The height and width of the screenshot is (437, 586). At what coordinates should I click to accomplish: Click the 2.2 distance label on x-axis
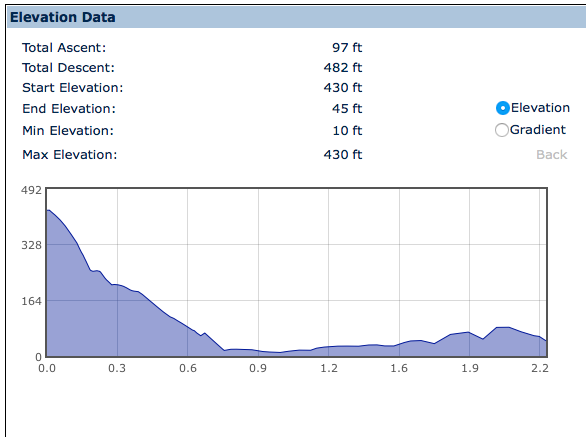point(540,368)
